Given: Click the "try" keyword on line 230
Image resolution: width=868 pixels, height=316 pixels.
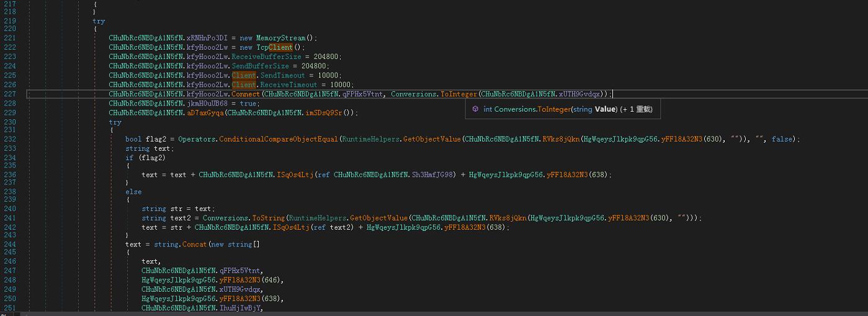Looking at the screenshot, I should [x=115, y=122].
